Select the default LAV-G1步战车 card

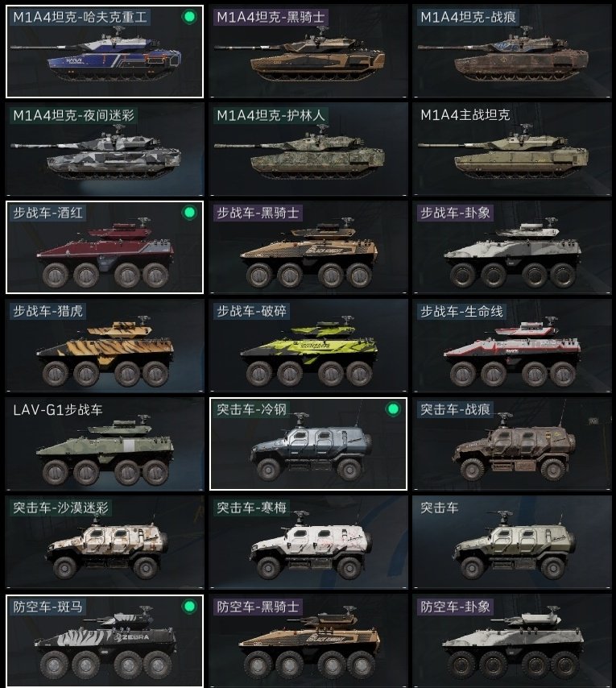[105, 444]
